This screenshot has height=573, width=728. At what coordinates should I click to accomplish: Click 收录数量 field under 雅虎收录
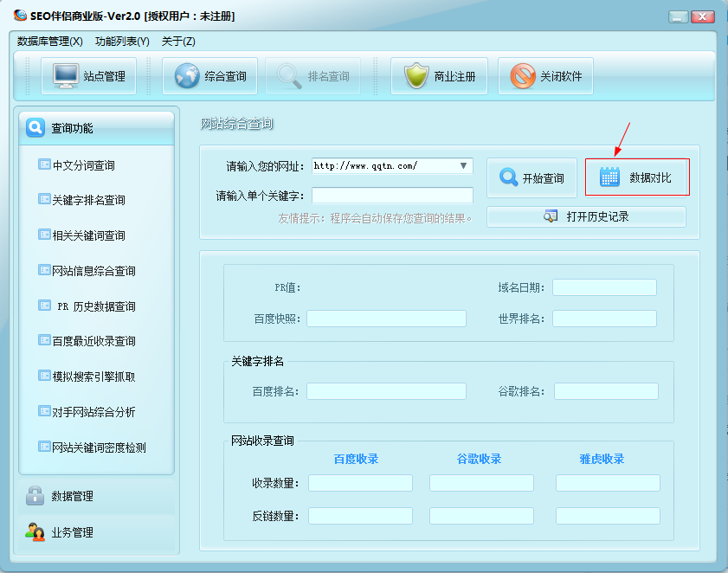click(608, 483)
